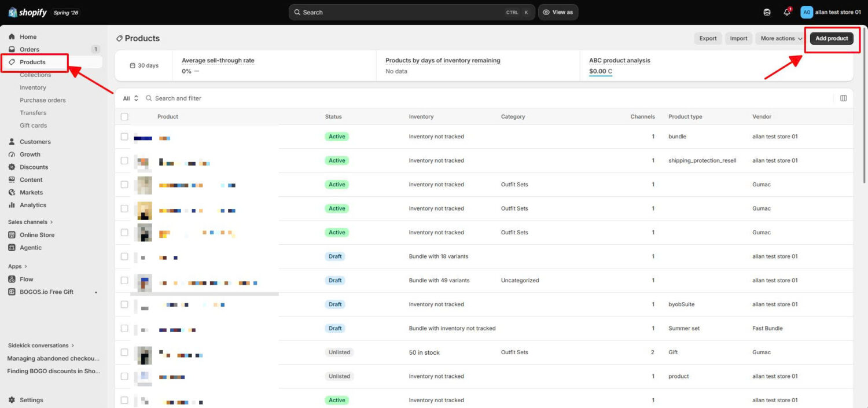
Task: Open the notifications bell icon
Action: click(786, 12)
